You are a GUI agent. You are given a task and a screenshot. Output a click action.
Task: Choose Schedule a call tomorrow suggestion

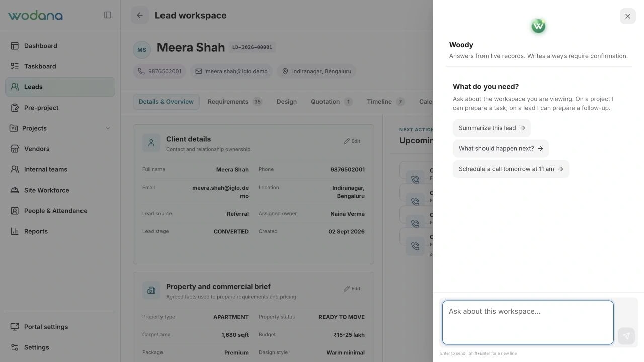[x=511, y=169]
